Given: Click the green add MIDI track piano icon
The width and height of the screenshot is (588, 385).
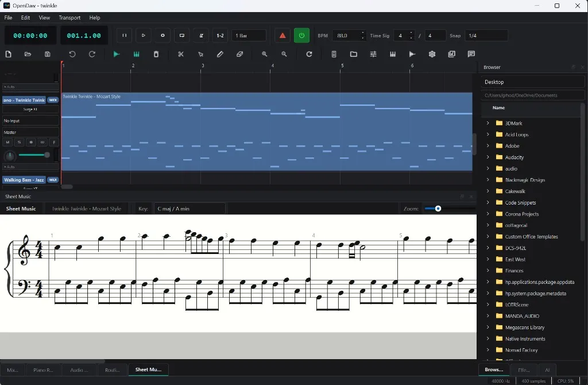Looking at the screenshot, I should (137, 54).
